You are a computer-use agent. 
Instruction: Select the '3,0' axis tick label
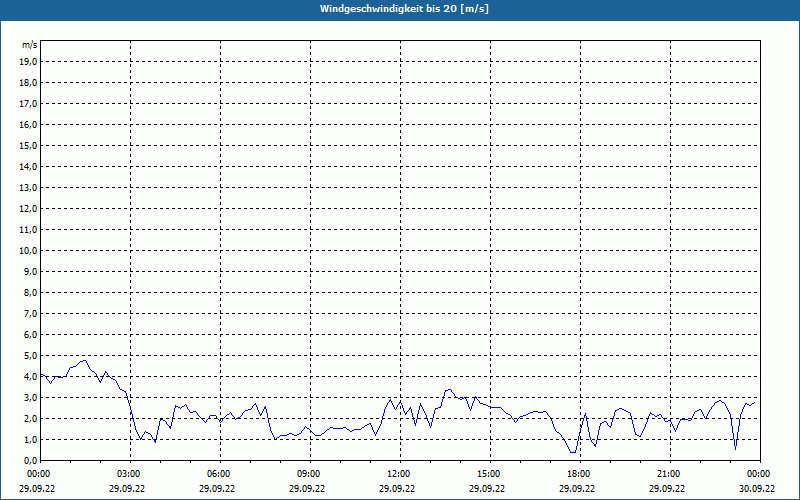click(30, 397)
